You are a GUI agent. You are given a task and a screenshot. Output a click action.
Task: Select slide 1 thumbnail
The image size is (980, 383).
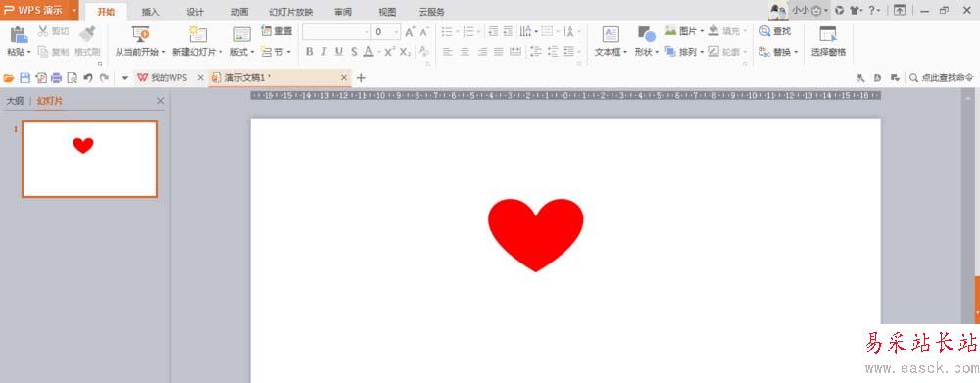89,159
